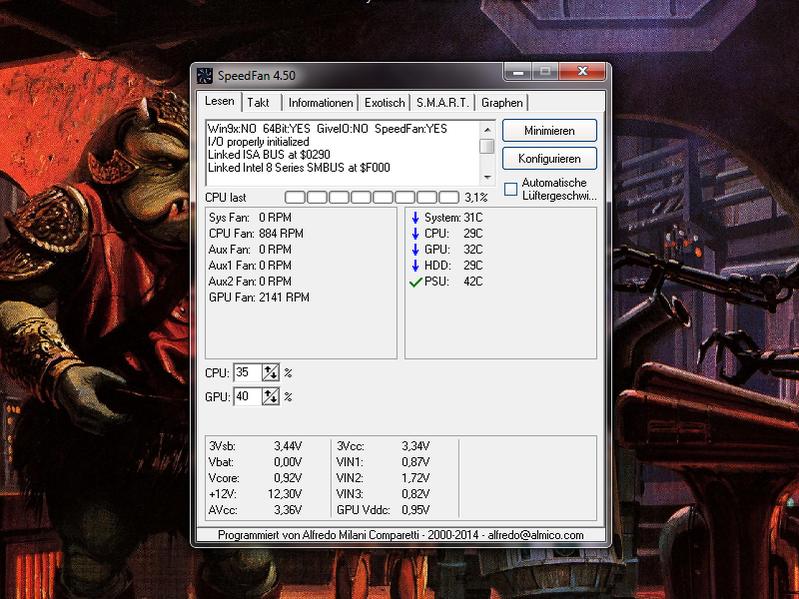This screenshot has width=799, height=599.
Task: Open the S.M.A.R.T. tab
Action: tap(442, 102)
